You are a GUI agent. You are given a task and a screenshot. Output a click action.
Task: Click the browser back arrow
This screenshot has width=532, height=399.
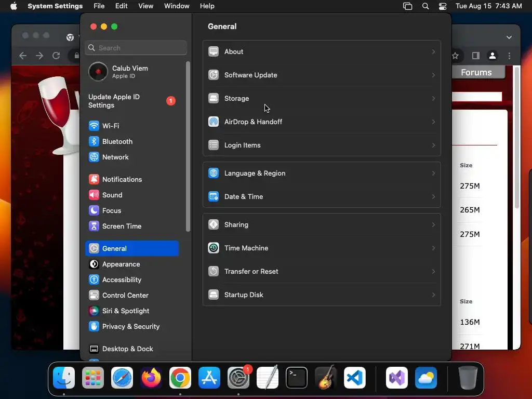(x=23, y=56)
